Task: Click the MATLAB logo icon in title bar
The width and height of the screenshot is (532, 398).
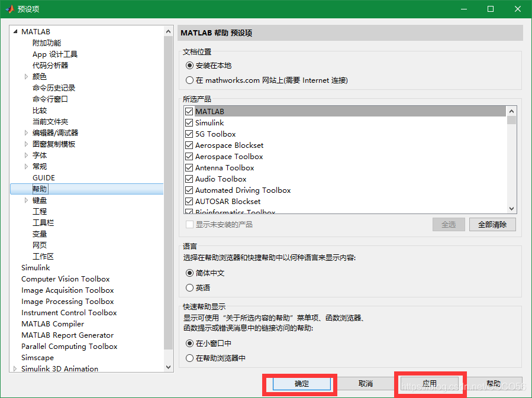Action: [x=9, y=9]
